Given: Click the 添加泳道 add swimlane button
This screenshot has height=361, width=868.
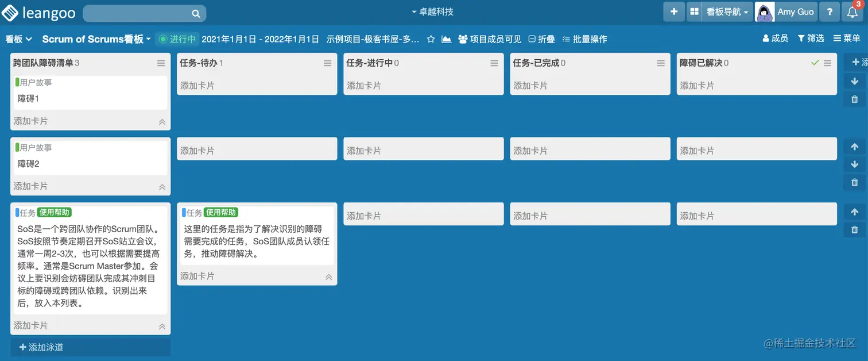Looking at the screenshot, I should 90,347.
